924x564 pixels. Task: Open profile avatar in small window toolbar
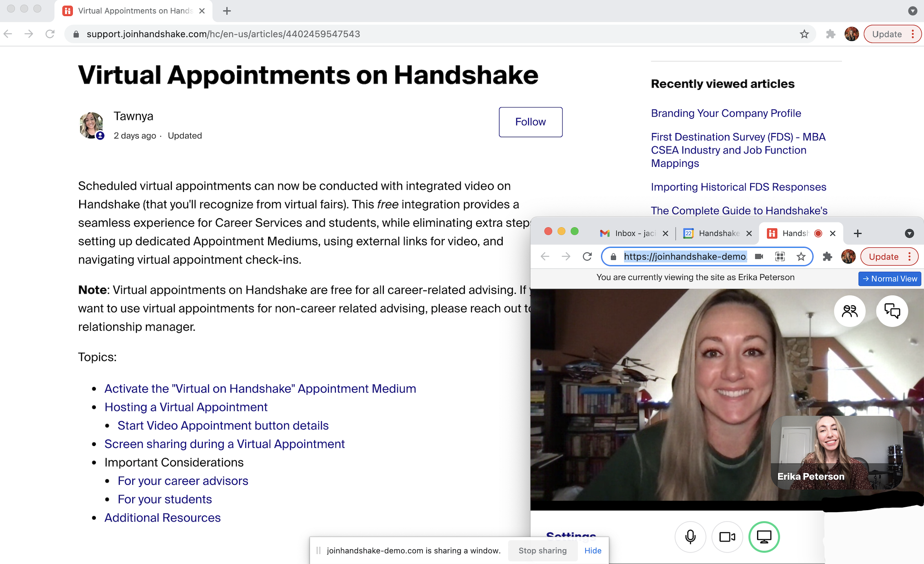point(848,256)
